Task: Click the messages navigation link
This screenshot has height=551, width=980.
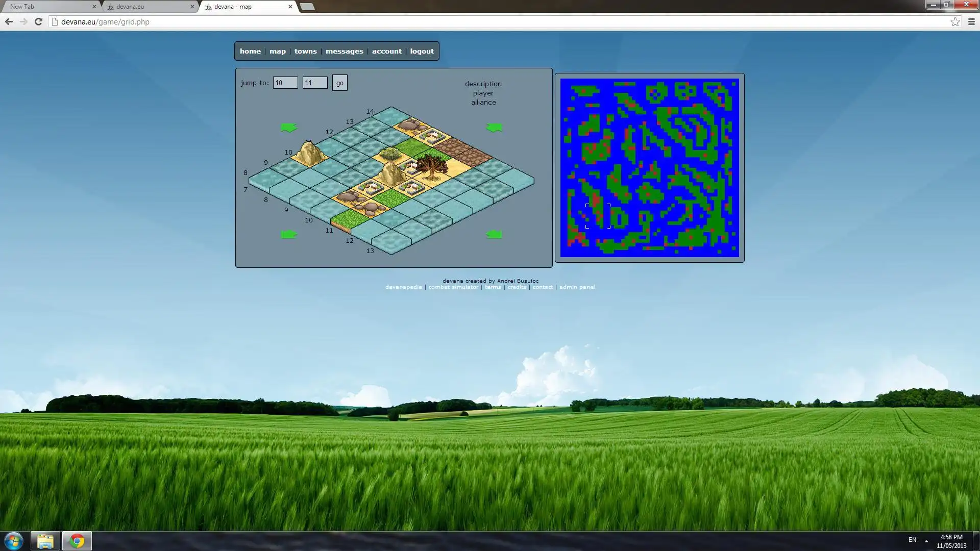Action: [344, 51]
